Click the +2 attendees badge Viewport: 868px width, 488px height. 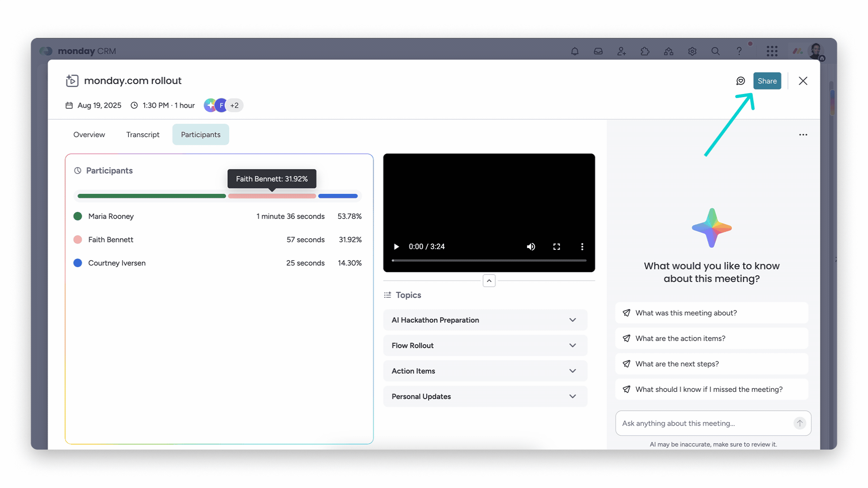pyautogui.click(x=234, y=105)
